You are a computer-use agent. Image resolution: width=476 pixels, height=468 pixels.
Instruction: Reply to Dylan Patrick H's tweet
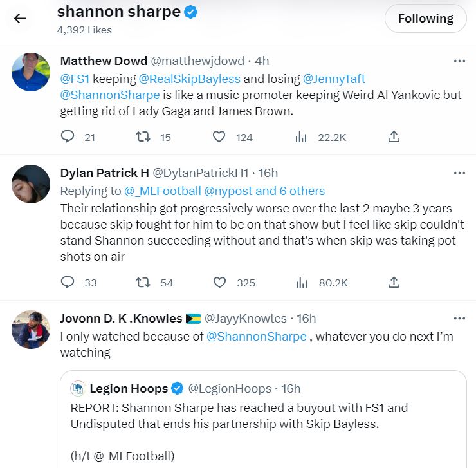click(x=68, y=283)
